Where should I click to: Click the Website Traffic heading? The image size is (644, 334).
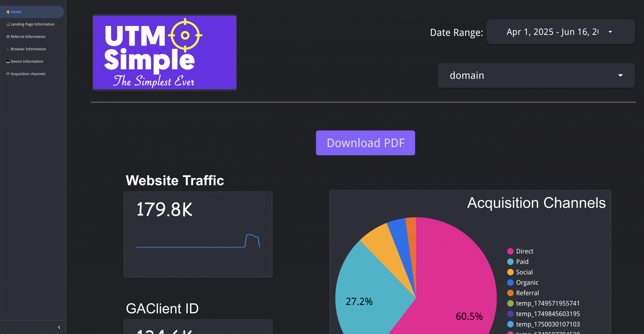coord(175,180)
